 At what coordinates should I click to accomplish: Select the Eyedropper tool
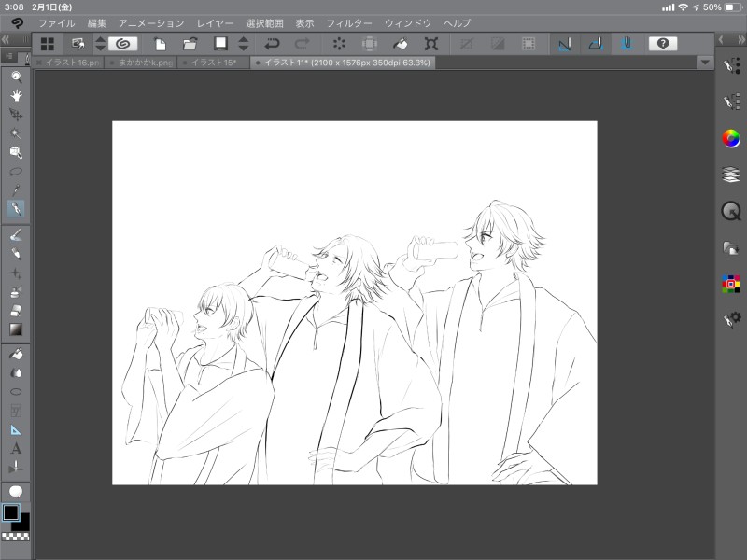click(x=16, y=190)
